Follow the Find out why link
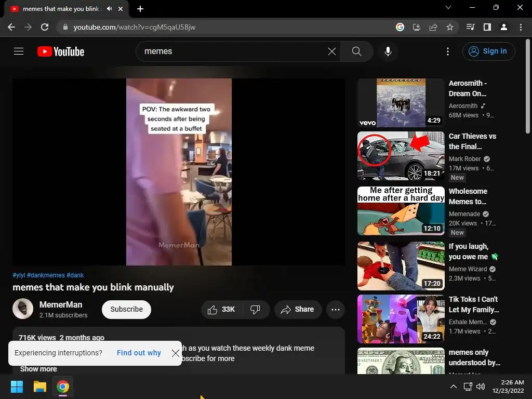This screenshot has width=532, height=399. [x=139, y=353]
